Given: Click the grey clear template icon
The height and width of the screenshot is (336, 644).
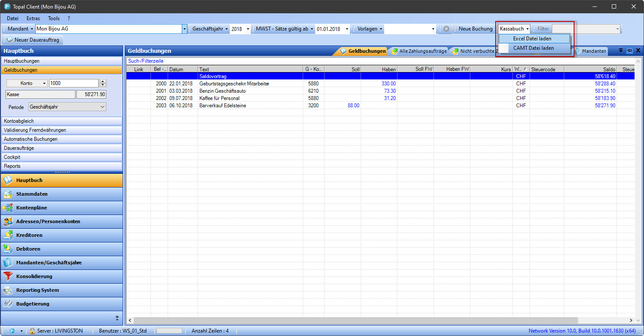Looking at the screenshot, I should 446,29.
